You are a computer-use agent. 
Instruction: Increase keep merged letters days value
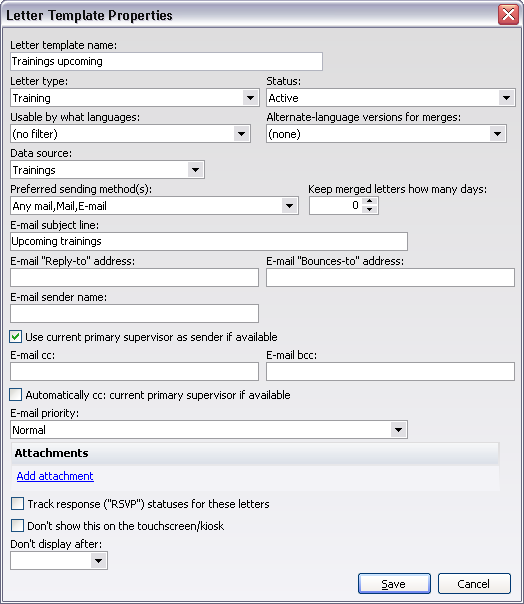point(370,201)
